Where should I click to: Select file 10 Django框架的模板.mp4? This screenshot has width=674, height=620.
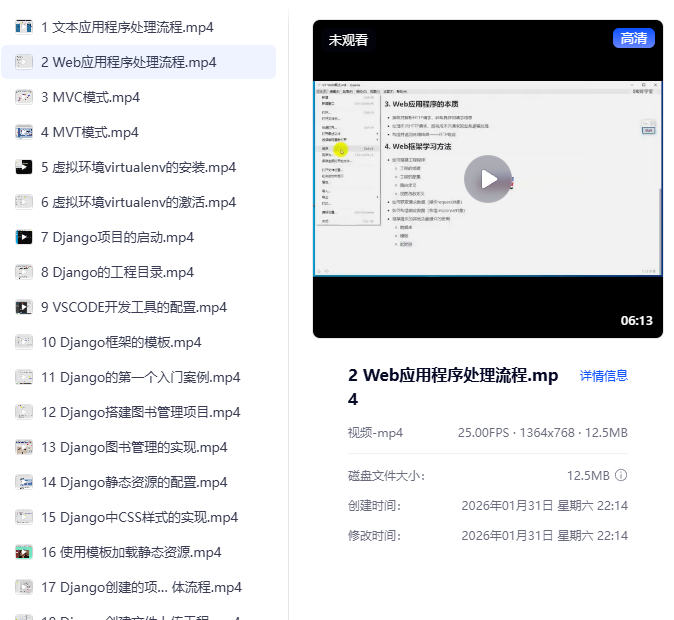[138, 342]
